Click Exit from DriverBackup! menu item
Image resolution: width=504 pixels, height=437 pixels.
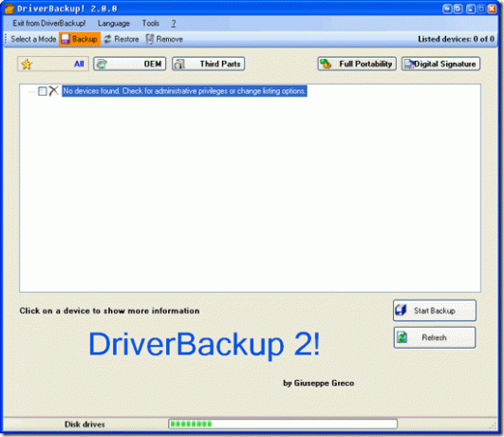pyautogui.click(x=49, y=23)
